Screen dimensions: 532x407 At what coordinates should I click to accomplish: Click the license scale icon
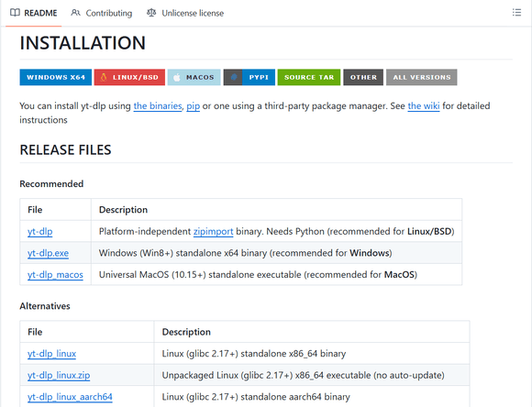point(151,13)
